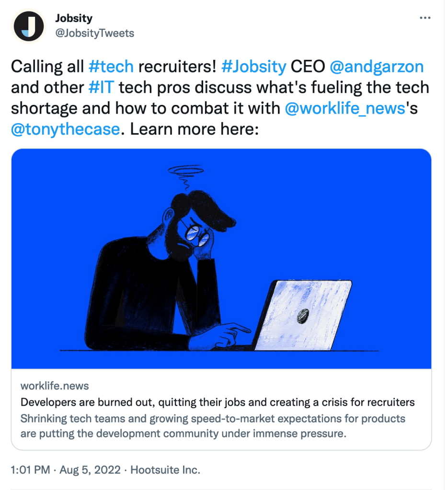Open the Hootsuite Inc. source link

tap(165, 470)
